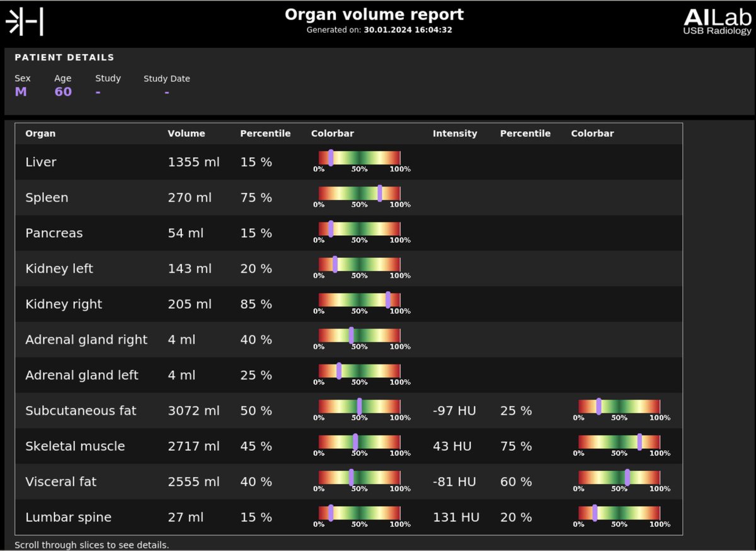Screen dimensions: 756x551
Task: Select the Liver row label
Action: (41, 162)
